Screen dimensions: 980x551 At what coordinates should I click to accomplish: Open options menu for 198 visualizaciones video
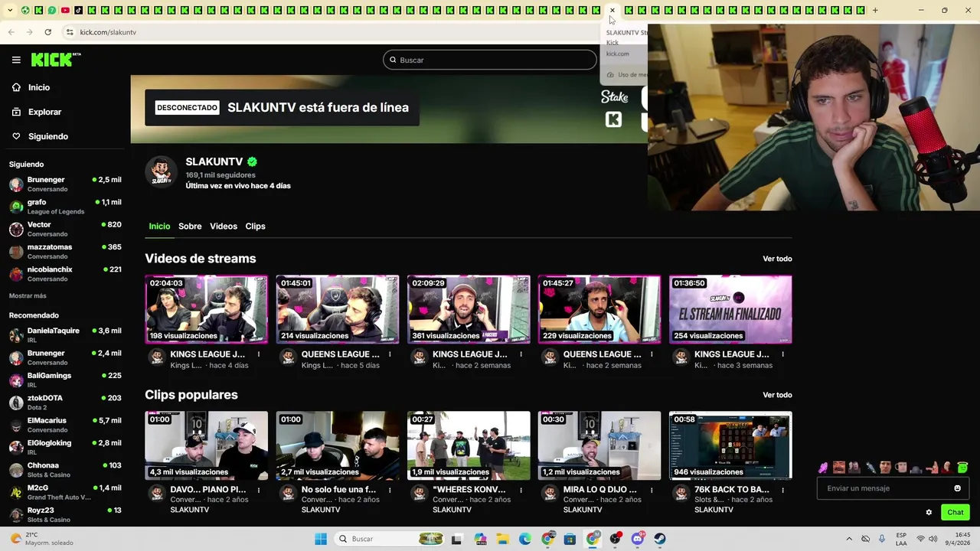pos(259,354)
